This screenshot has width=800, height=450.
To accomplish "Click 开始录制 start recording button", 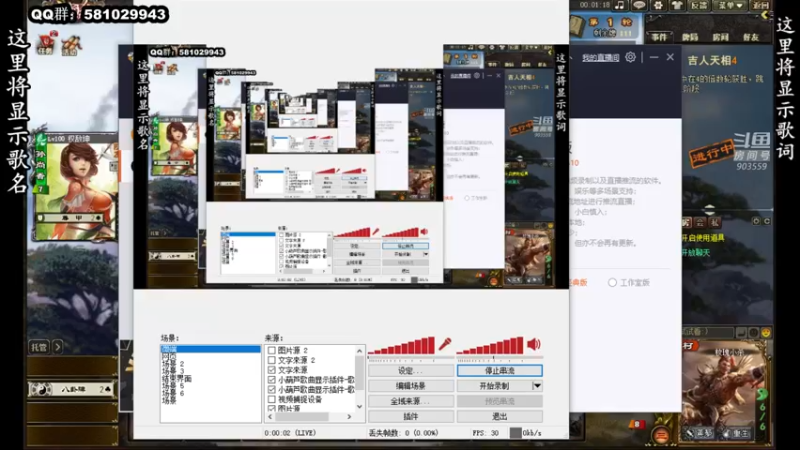I will (x=494, y=386).
